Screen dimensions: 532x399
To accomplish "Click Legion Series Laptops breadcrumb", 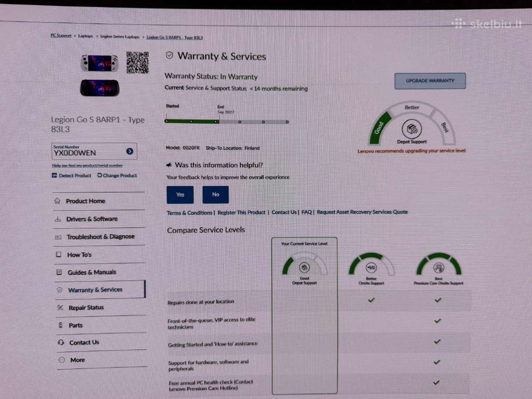I will [x=120, y=37].
